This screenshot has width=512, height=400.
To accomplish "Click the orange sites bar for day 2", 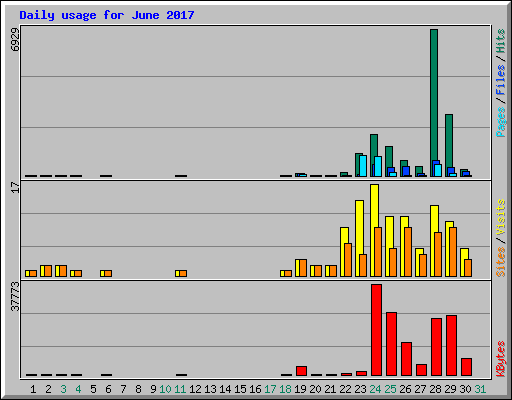I will (48, 271).
